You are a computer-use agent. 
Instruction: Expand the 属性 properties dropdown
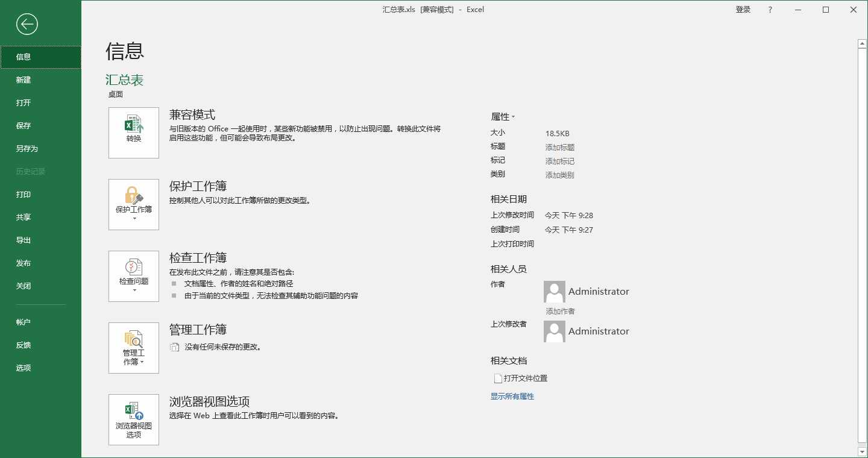coord(503,117)
